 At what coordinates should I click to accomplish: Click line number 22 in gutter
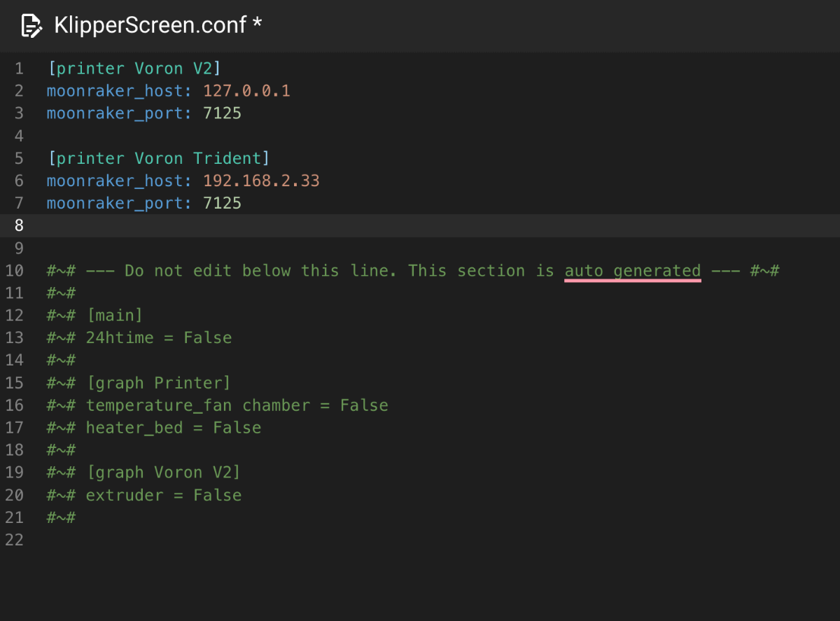[x=14, y=540]
